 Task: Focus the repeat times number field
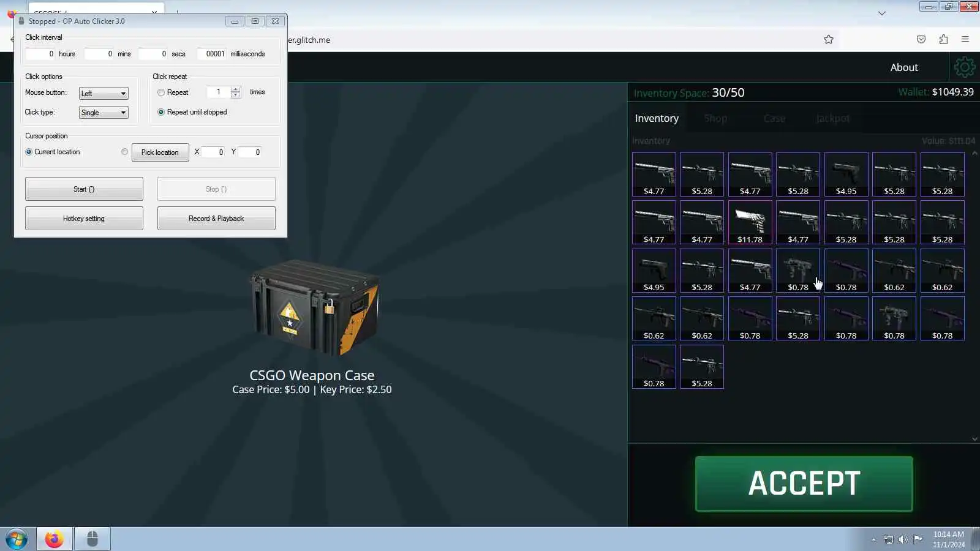click(x=219, y=92)
